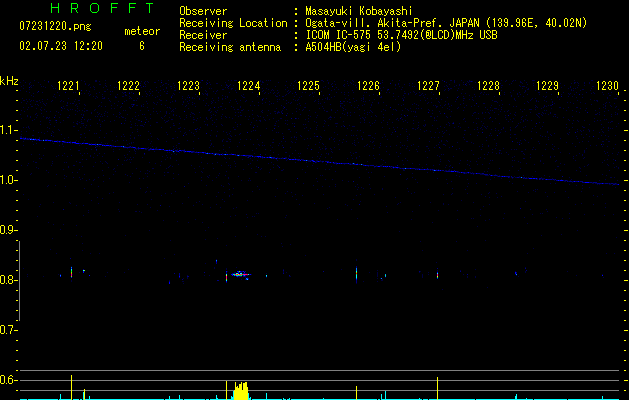The width and height of the screenshot is (629, 400).
Task: Click the meteor count label
Action: pos(142,31)
